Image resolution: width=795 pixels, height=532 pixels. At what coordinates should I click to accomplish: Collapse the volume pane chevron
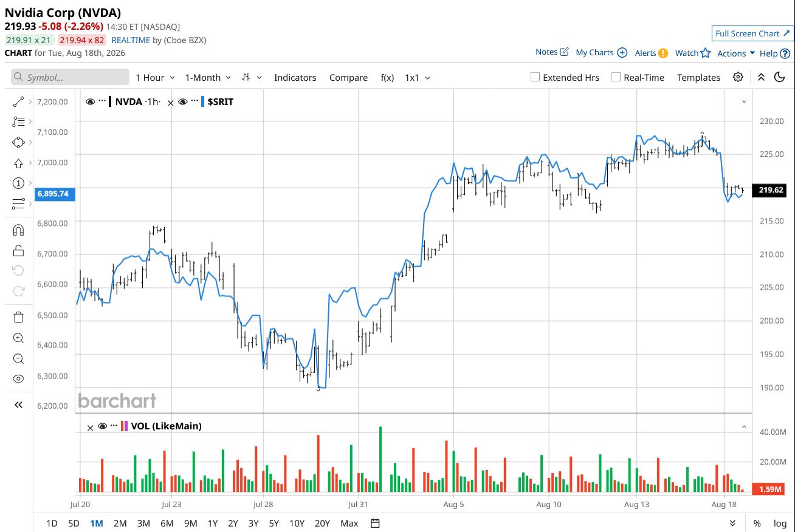[x=743, y=427]
